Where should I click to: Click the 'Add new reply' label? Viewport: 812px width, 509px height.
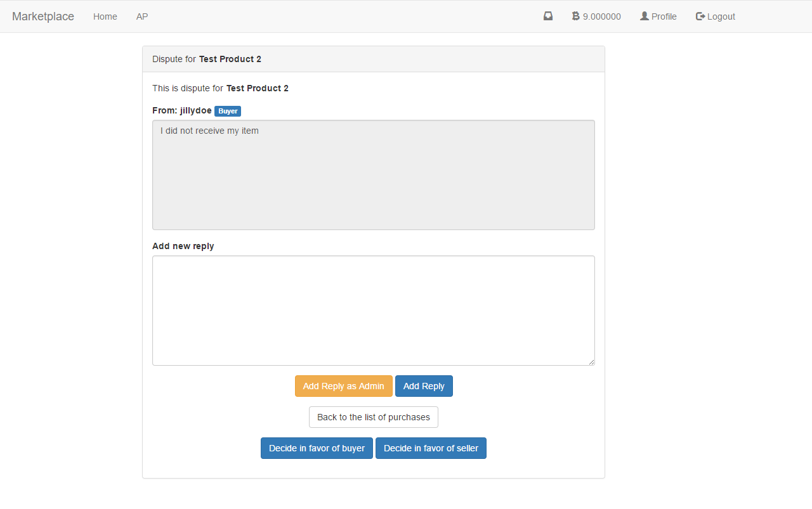coord(183,246)
